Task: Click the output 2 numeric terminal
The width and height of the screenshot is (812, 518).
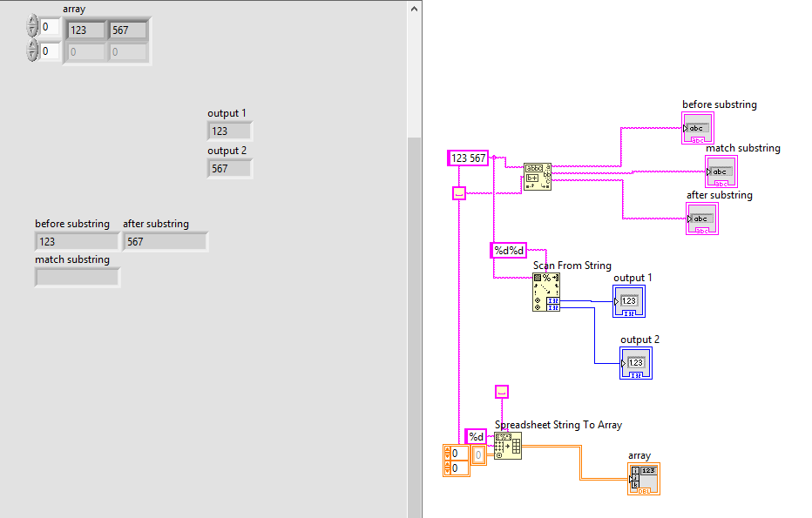Action: 636,363
